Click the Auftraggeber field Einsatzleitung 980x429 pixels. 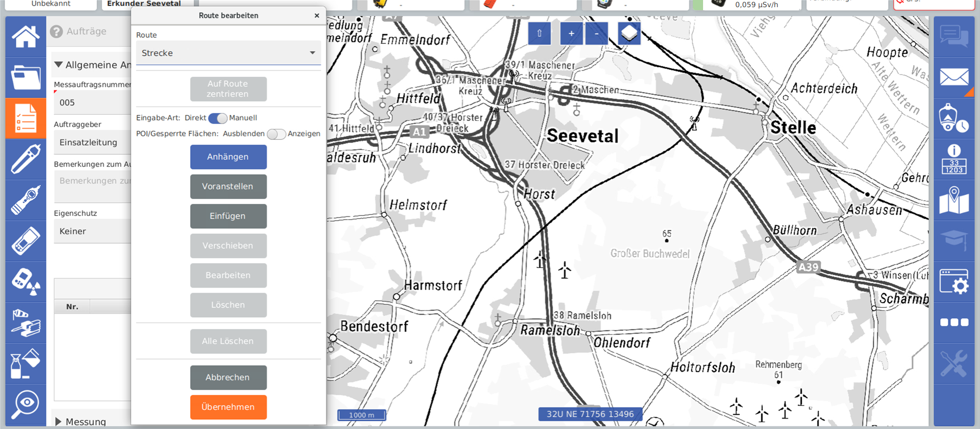92,142
